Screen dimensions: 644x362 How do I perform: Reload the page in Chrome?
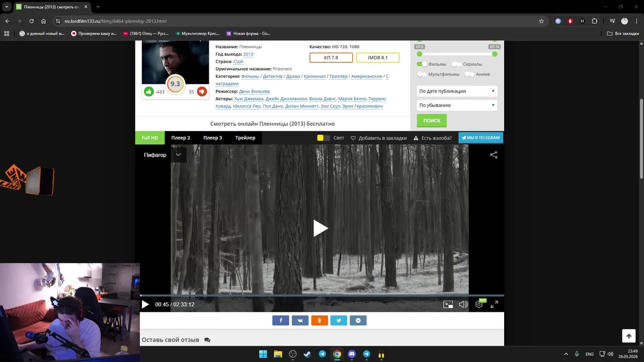(31, 21)
